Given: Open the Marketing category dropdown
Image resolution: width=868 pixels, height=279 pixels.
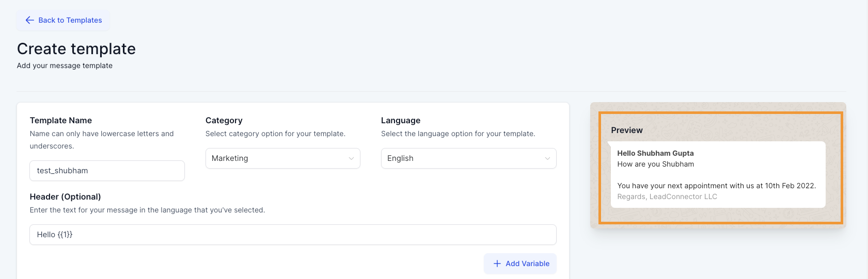Looking at the screenshot, I should tap(283, 158).
